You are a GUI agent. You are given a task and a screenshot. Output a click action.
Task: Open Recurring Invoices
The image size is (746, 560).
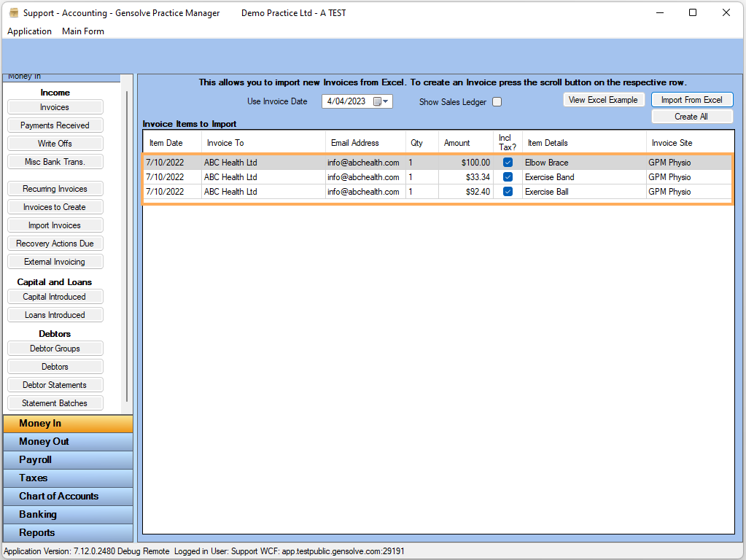click(55, 188)
